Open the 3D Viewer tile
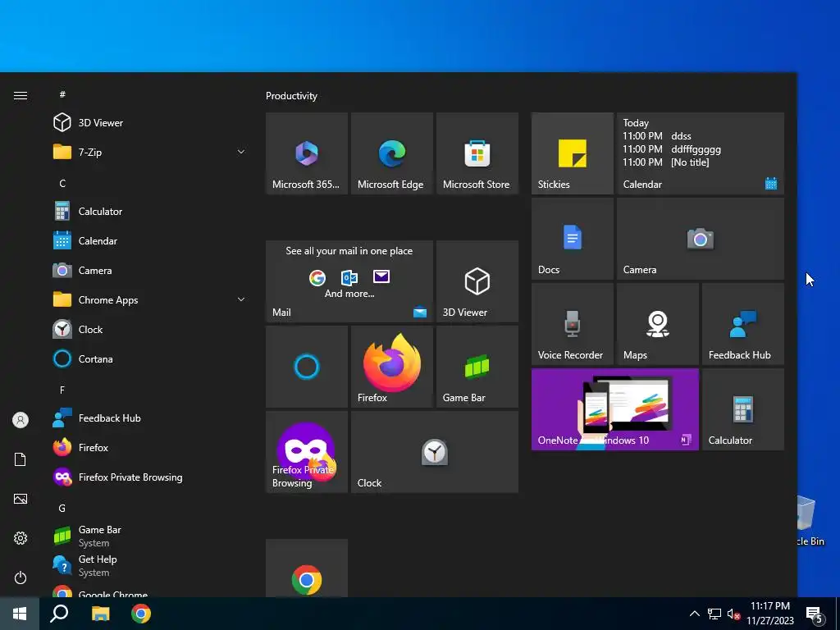The image size is (840, 630). [477, 281]
